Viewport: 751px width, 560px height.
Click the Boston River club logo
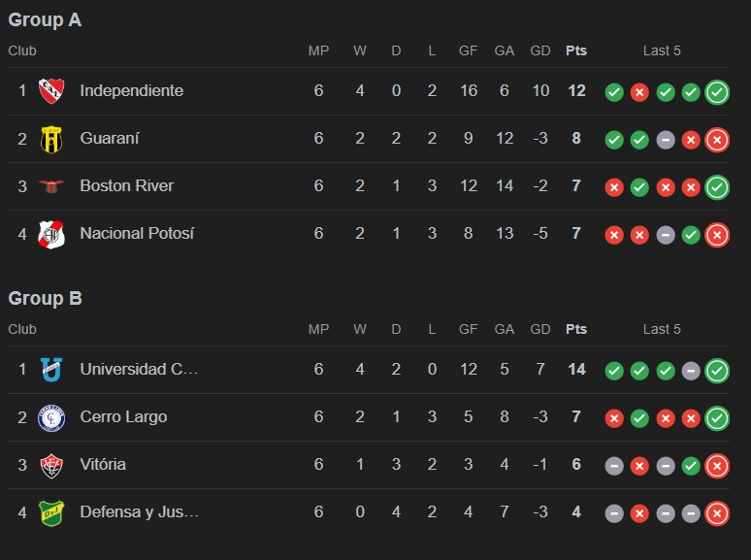(x=50, y=186)
